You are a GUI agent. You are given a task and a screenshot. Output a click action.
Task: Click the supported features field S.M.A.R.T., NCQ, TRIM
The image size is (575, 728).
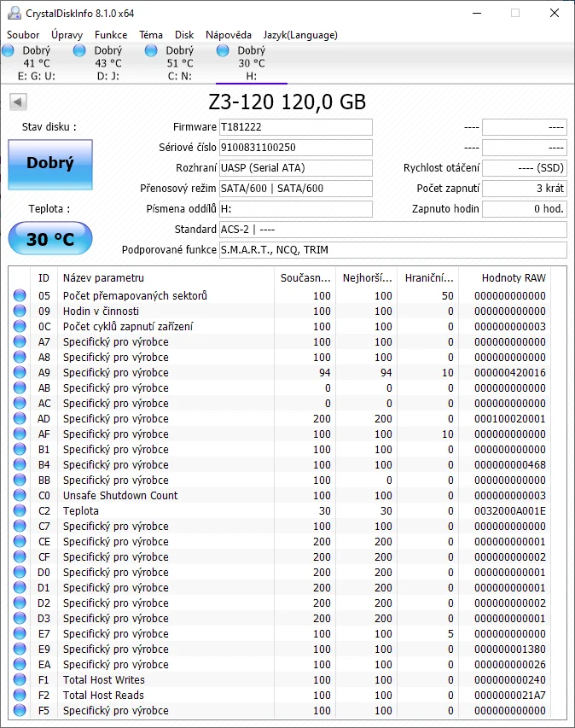(392, 250)
